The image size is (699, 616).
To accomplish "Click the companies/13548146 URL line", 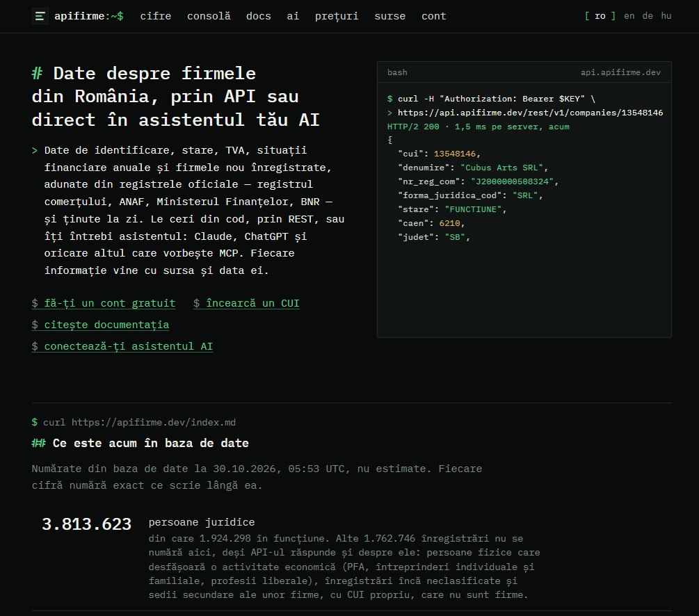I will [x=525, y=113].
